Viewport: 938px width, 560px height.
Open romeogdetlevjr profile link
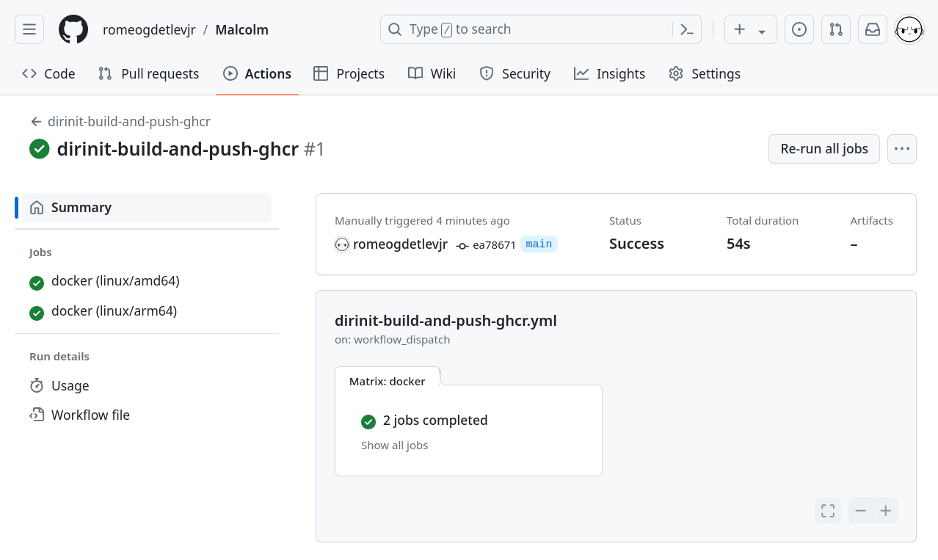click(149, 30)
